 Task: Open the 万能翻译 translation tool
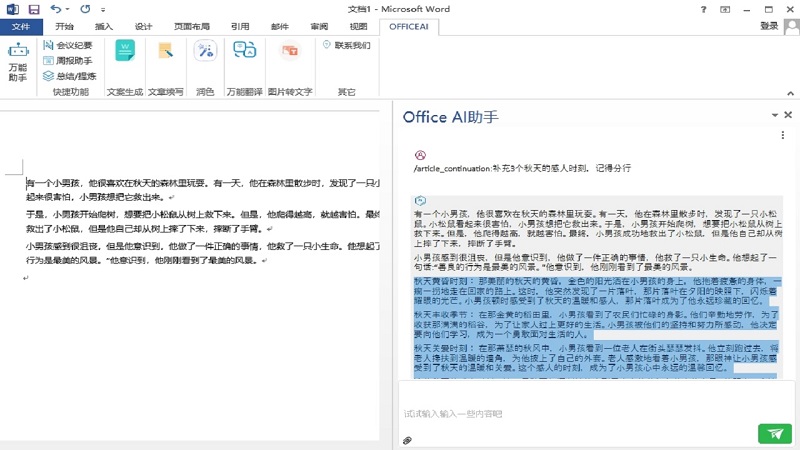click(x=244, y=52)
